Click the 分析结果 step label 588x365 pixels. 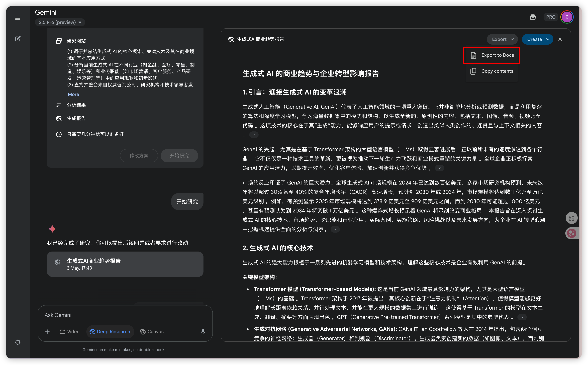tap(76, 105)
